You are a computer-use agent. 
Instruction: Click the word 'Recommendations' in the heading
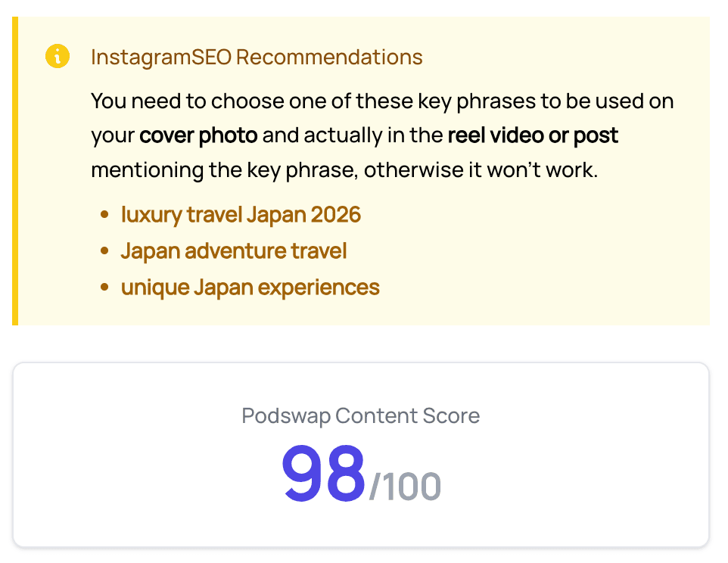click(330, 57)
